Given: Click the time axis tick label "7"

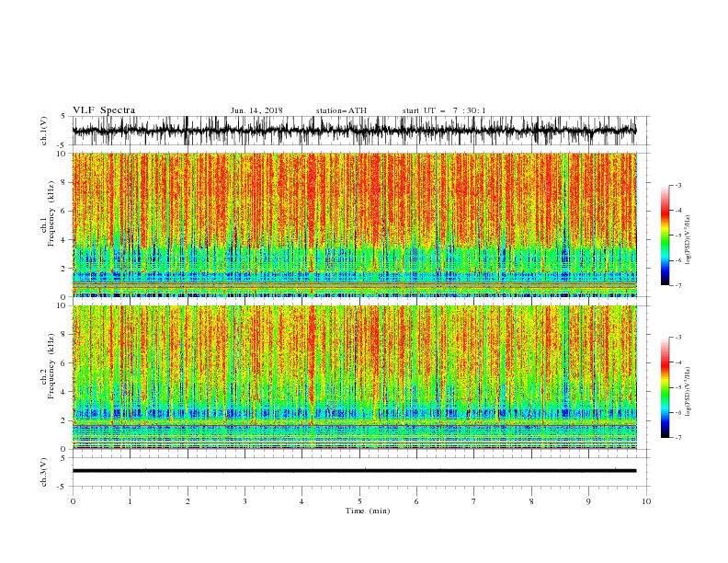Looking at the screenshot, I should point(474,501).
